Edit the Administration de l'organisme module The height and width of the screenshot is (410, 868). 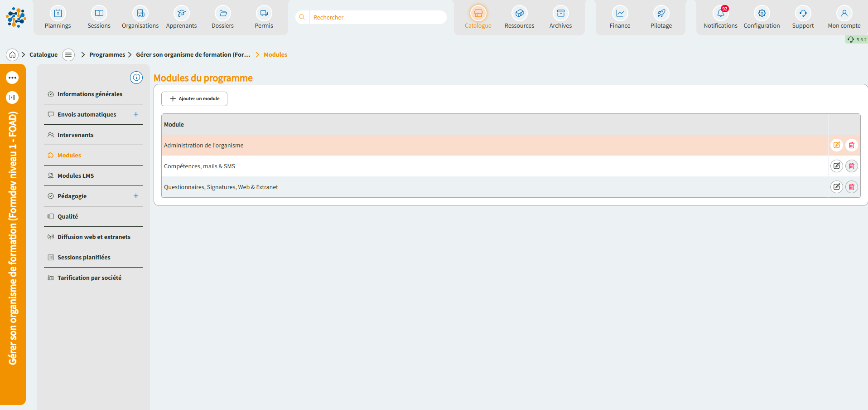pyautogui.click(x=836, y=145)
